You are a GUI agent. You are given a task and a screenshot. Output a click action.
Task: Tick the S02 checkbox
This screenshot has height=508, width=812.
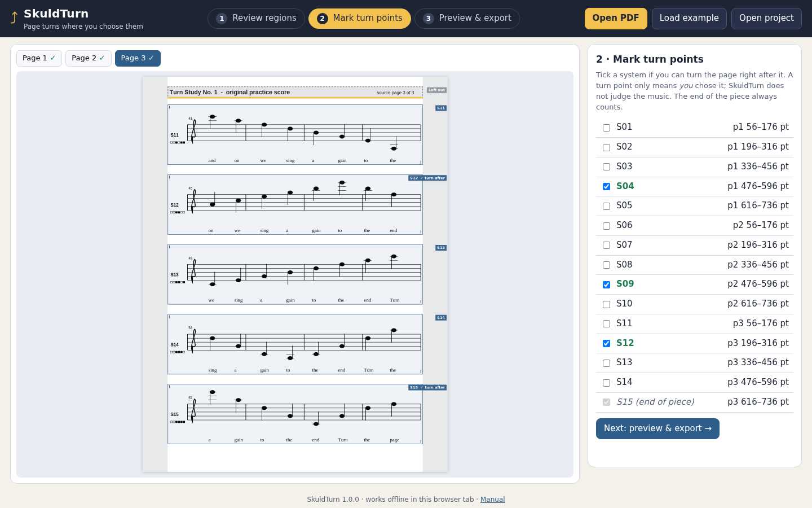606,147
